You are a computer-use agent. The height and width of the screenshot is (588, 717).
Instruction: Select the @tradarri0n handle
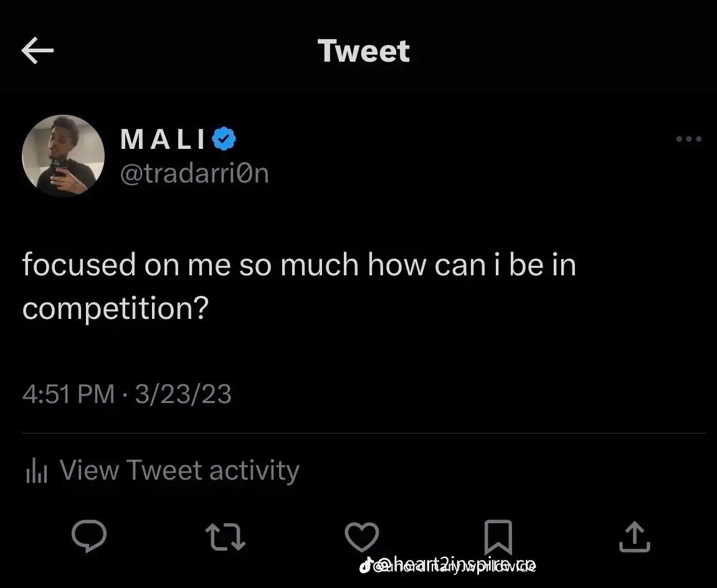[195, 174]
